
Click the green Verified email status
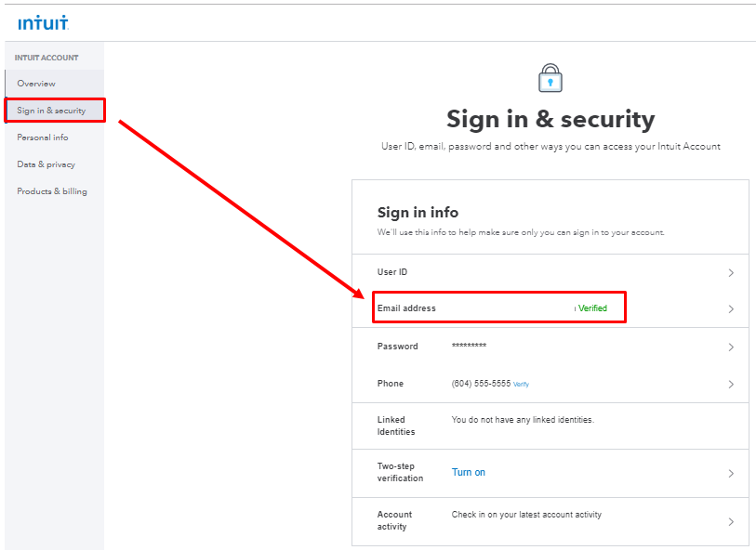click(592, 308)
